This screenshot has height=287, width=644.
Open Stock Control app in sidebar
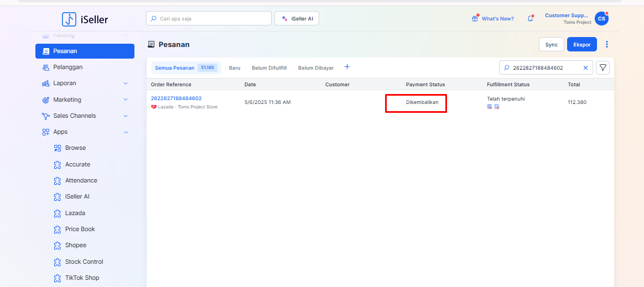tap(84, 262)
